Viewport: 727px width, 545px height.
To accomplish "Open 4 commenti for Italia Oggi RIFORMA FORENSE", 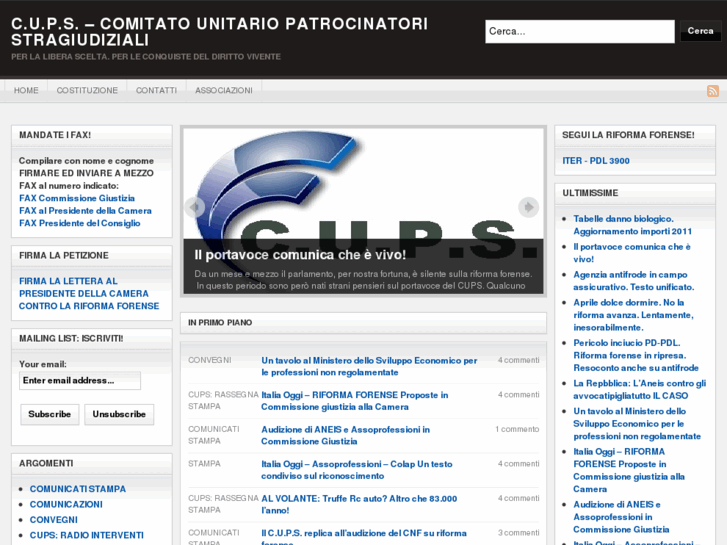I will tap(518, 395).
